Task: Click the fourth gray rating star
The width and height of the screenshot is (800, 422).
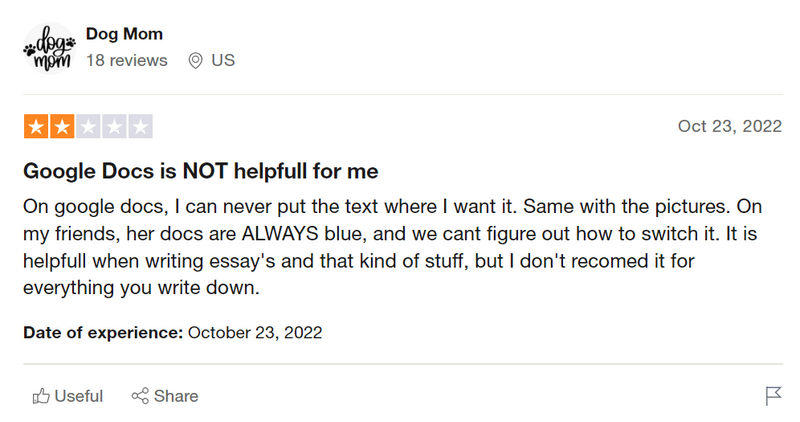Action: tap(114, 127)
